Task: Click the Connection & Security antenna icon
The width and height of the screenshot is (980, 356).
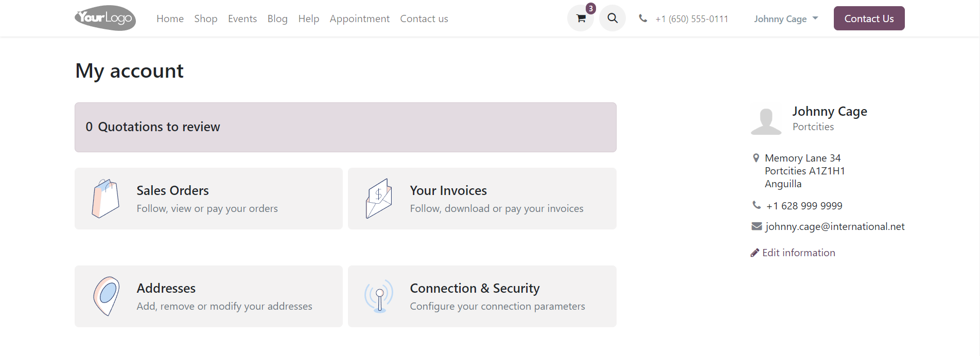Action: tap(379, 296)
